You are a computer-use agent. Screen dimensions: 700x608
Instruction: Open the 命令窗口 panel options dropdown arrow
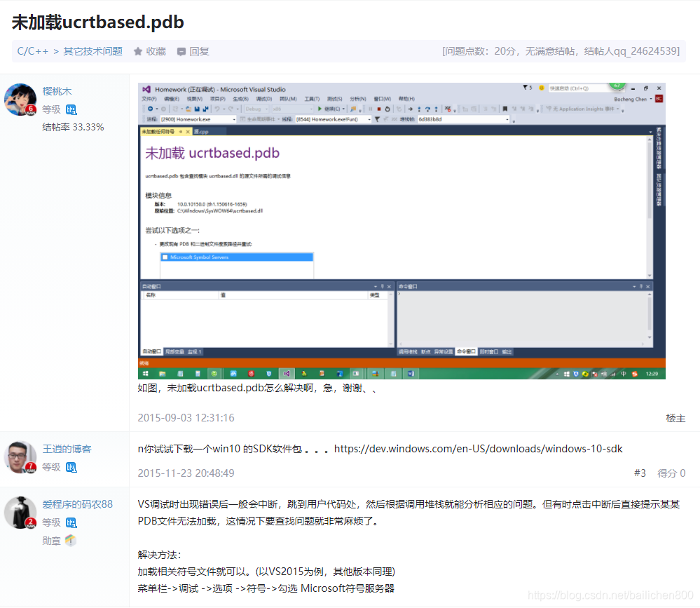click(x=634, y=286)
